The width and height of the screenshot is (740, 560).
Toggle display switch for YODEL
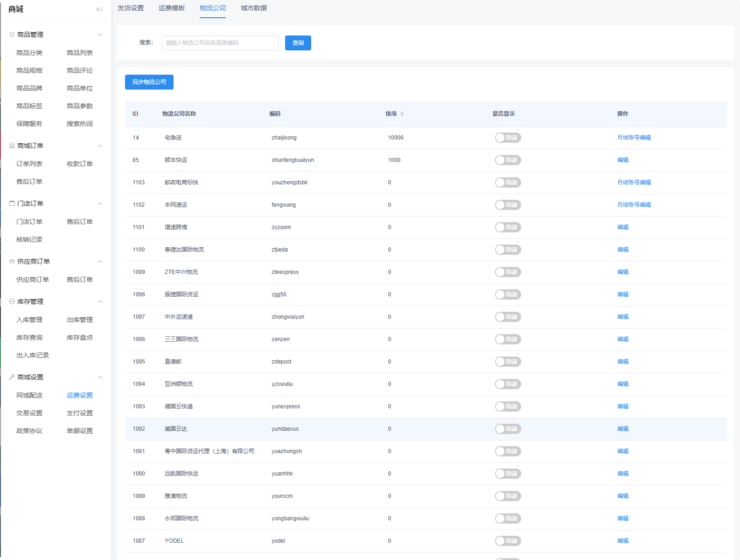tap(508, 541)
